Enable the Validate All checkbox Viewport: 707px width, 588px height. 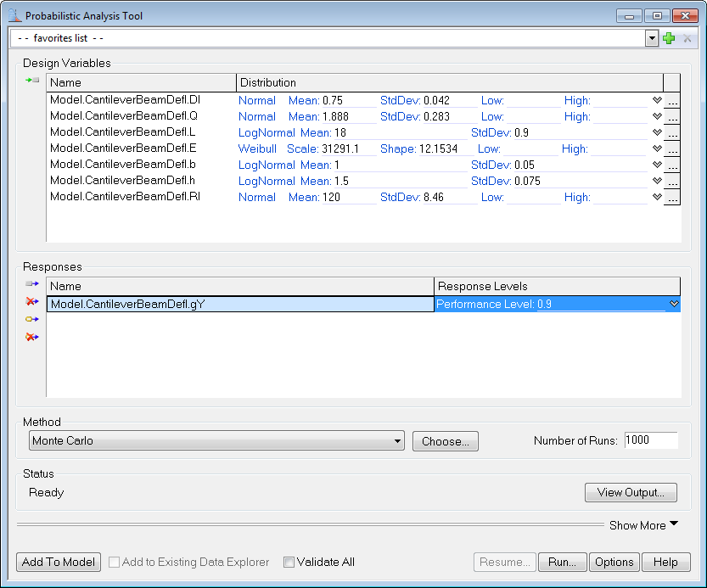[x=289, y=562]
